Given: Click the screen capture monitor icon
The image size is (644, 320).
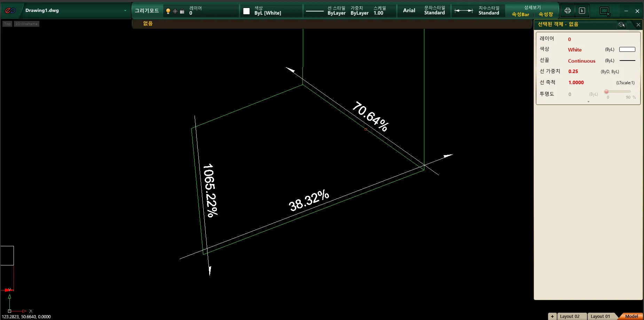Looking at the screenshot, I should (x=605, y=11).
